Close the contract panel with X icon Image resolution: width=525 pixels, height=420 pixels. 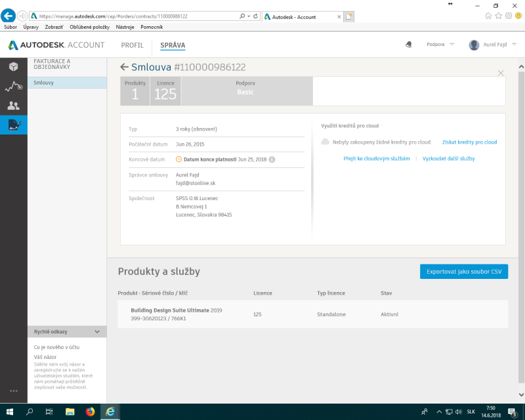[x=501, y=73]
